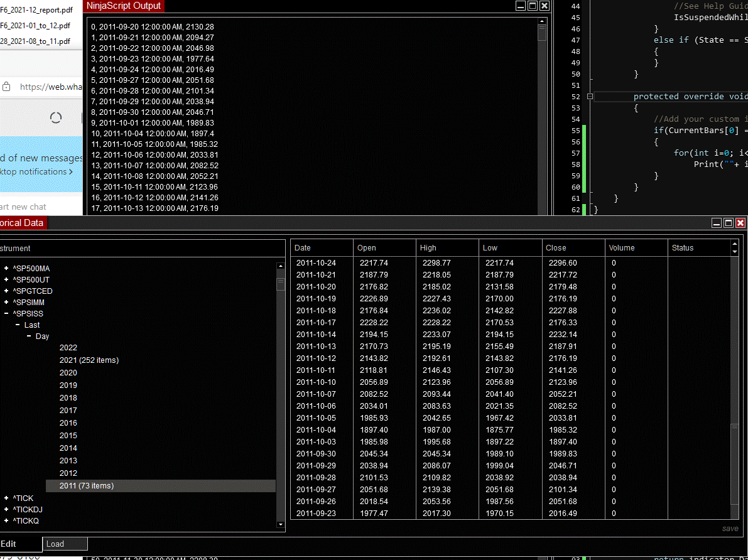Expand the ^SP500MA instrument node
748x560 pixels.
pyautogui.click(x=6, y=269)
